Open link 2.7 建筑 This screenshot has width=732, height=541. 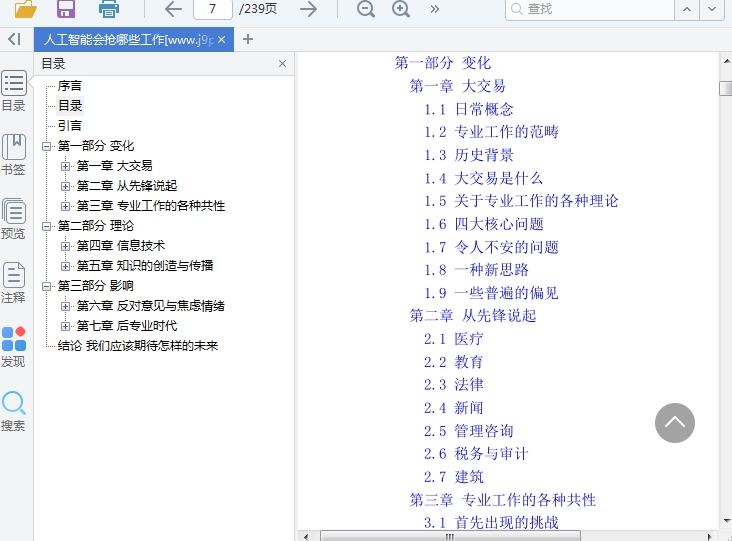[453, 477]
